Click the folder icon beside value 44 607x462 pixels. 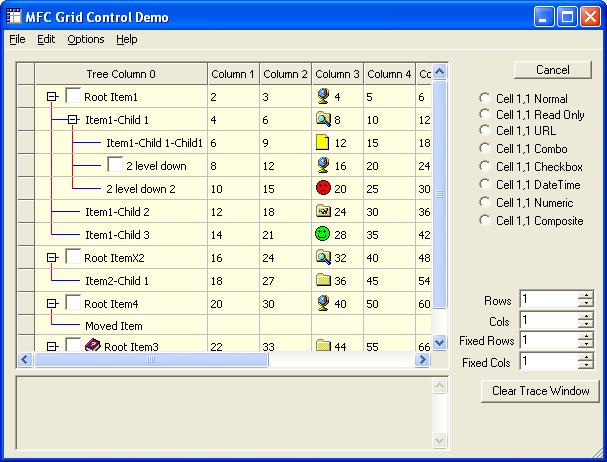(x=323, y=345)
